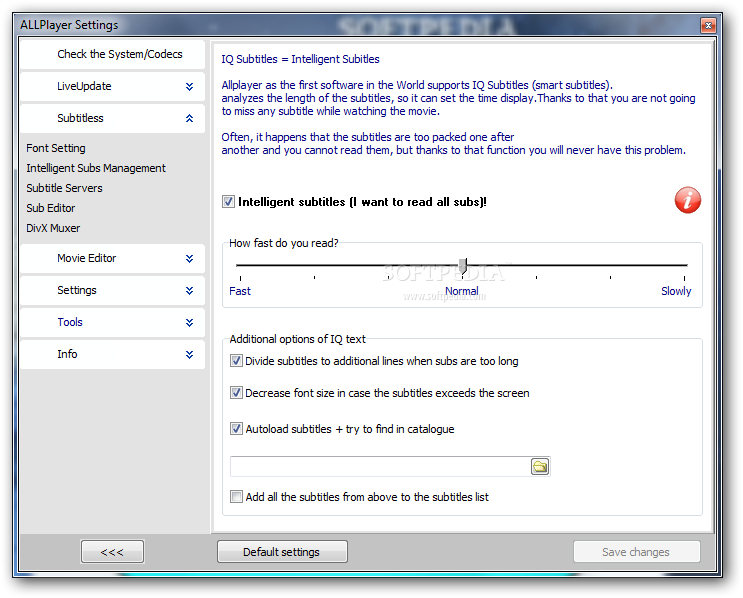Click the red info icon
This screenshot has width=743, height=598.
click(688, 200)
